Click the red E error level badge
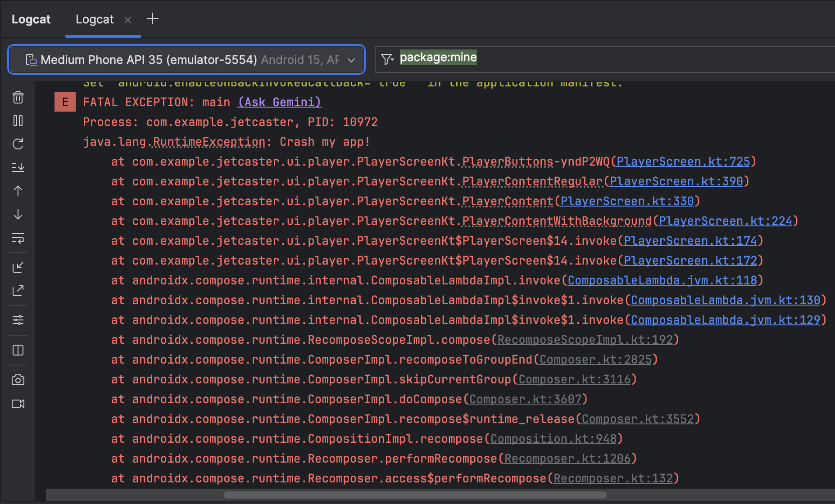Viewport: 835px width, 504px height. click(x=65, y=102)
